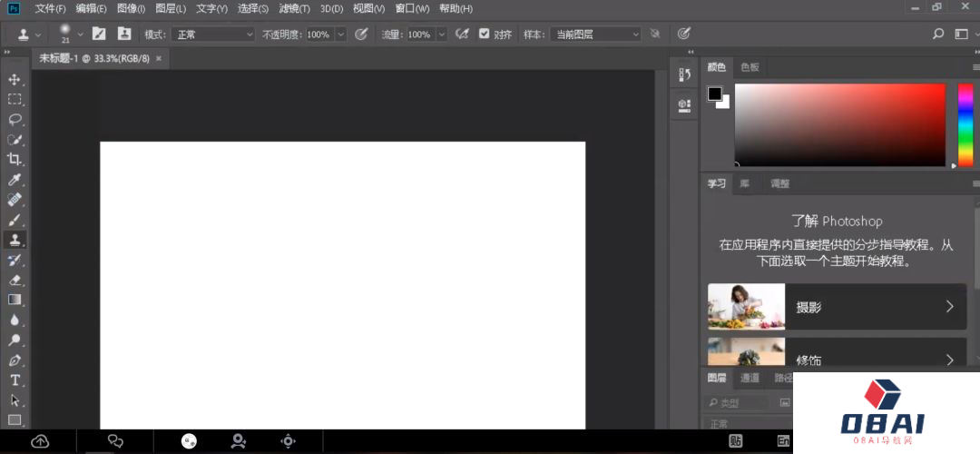Select the Gradient tool
This screenshot has width=980, height=454.
tap(15, 300)
